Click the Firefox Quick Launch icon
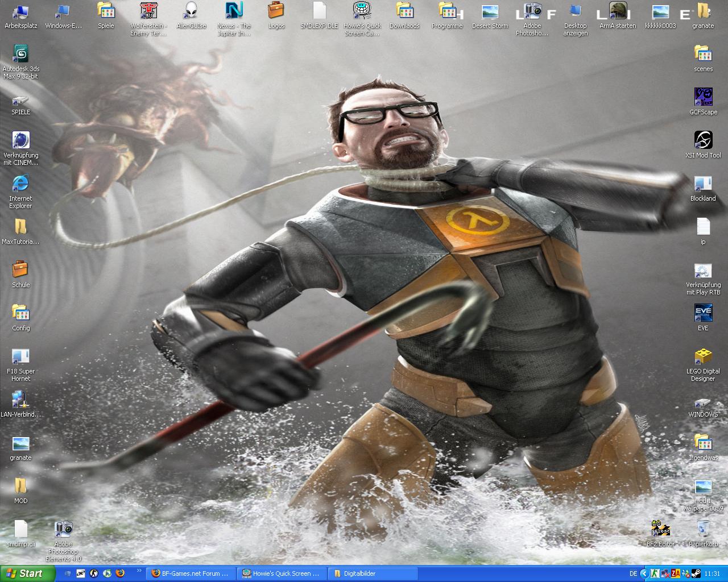The height and width of the screenshot is (582, 728). (120, 573)
